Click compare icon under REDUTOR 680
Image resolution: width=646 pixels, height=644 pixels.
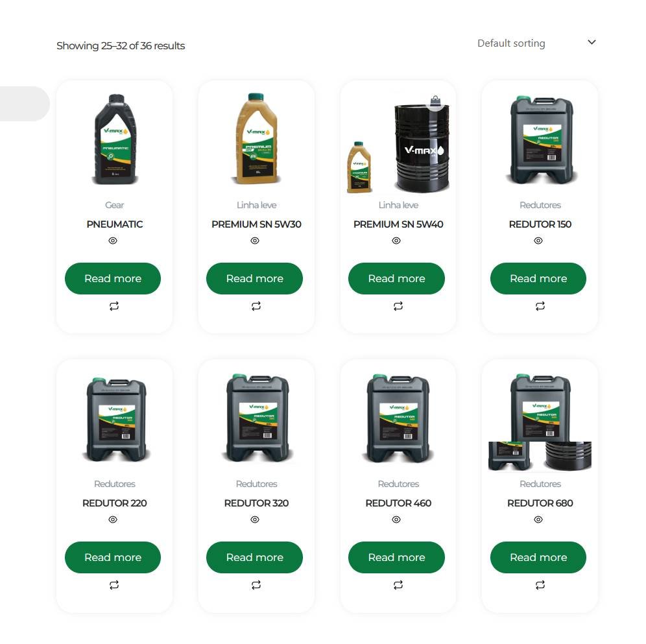pos(540,585)
